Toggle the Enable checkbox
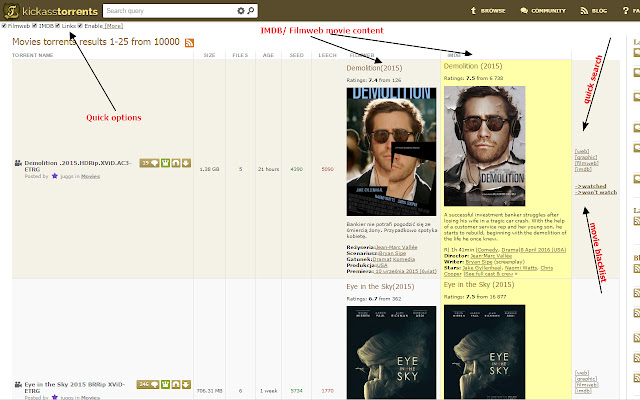 (x=80, y=26)
